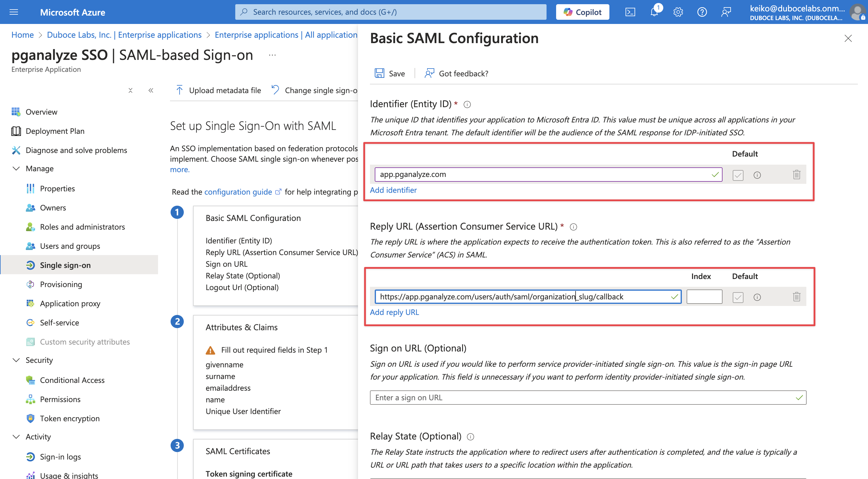Delete the app.pganalyze.com identifier

tap(796, 175)
